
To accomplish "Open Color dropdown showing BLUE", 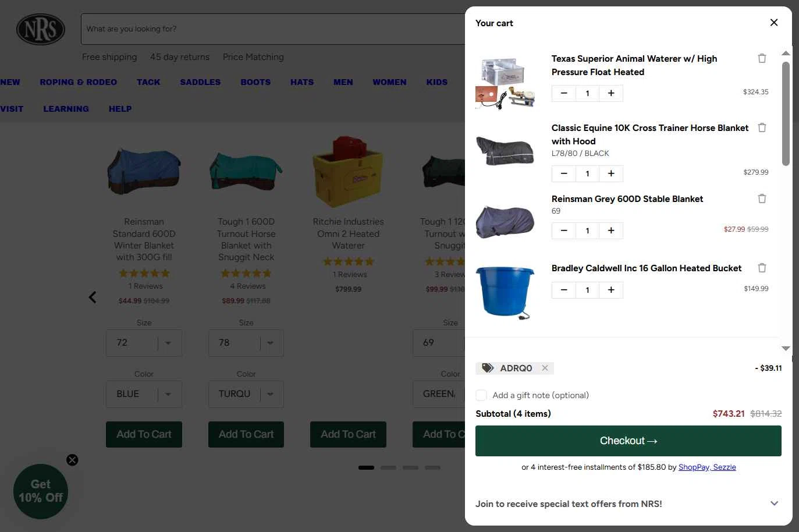I will coord(144,394).
